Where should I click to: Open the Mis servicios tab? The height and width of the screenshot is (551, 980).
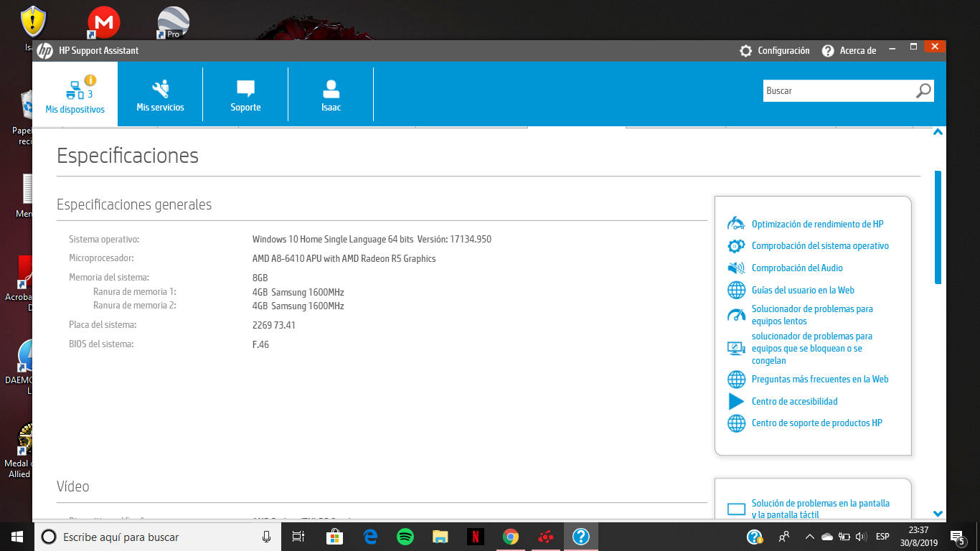[x=161, y=95]
